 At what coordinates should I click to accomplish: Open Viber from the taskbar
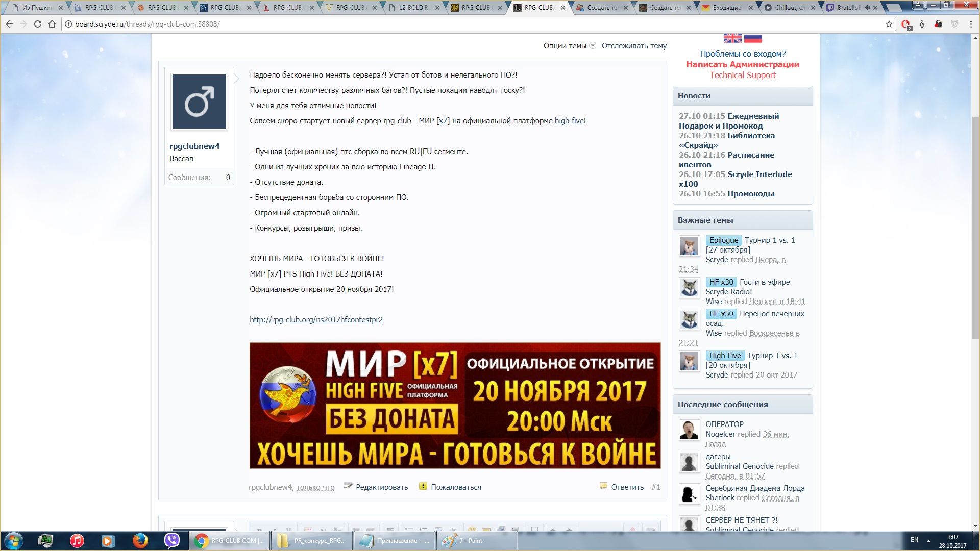point(172,541)
